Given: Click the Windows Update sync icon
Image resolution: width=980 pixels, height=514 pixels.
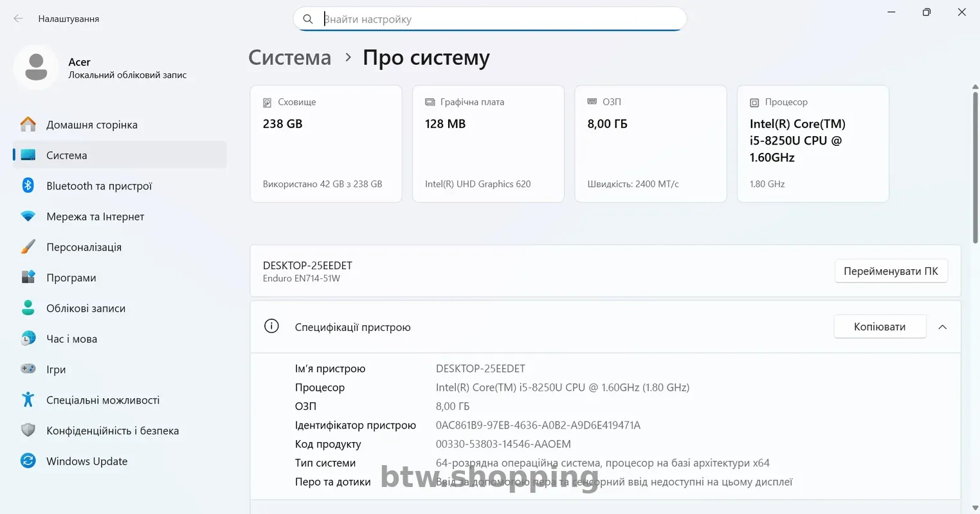Looking at the screenshot, I should pos(28,461).
